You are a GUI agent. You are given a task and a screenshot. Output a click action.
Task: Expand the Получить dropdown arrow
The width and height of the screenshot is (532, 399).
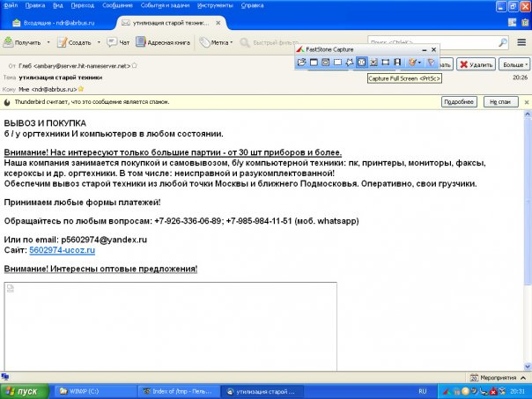(48, 42)
